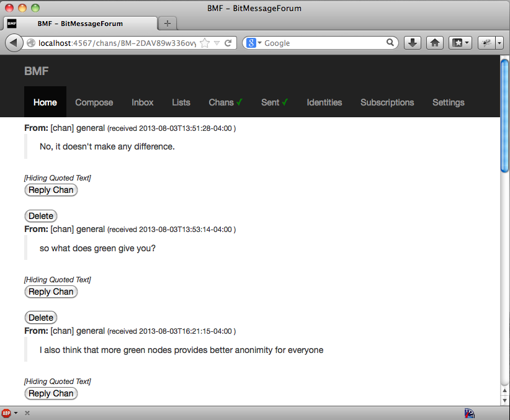510x420 pixels.
Task: Close the add-on bar with the x
Action: [27, 413]
